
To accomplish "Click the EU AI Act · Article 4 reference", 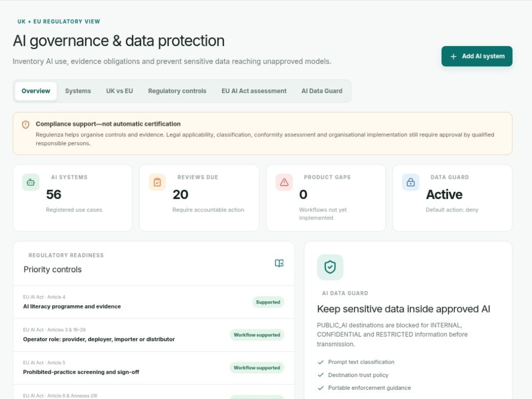I will 44,297.
